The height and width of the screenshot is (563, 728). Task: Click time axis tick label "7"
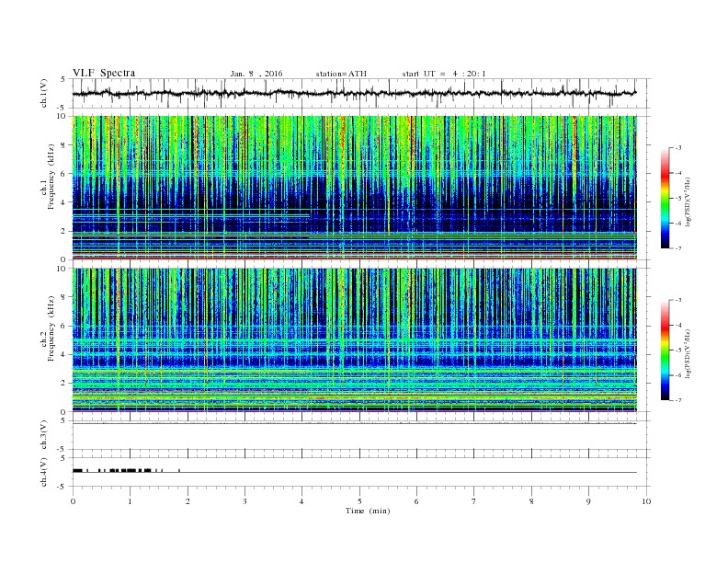(474, 501)
